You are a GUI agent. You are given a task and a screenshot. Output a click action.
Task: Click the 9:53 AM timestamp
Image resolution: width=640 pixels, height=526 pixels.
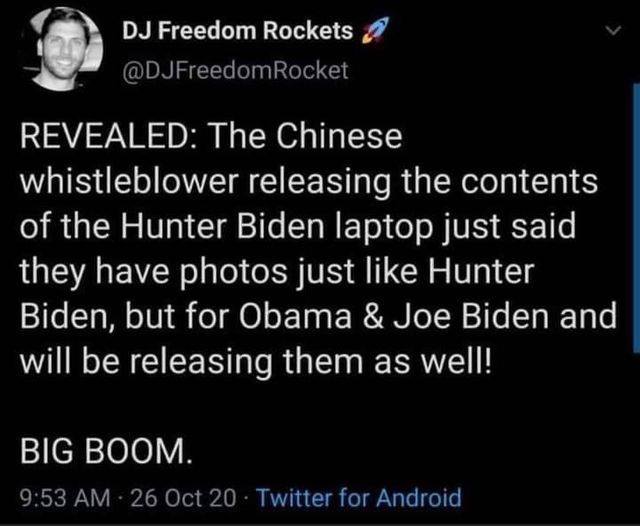(x=65, y=498)
